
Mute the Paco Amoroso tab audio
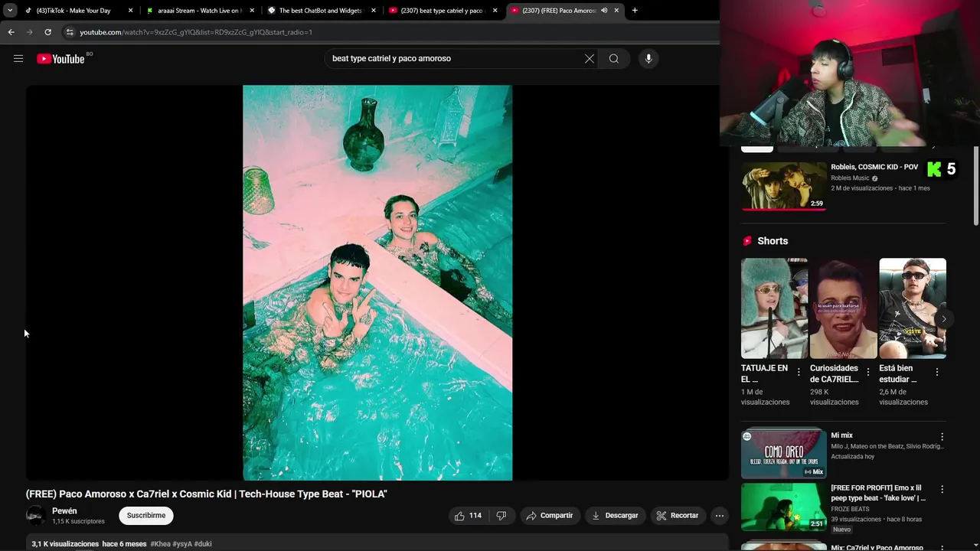click(604, 11)
